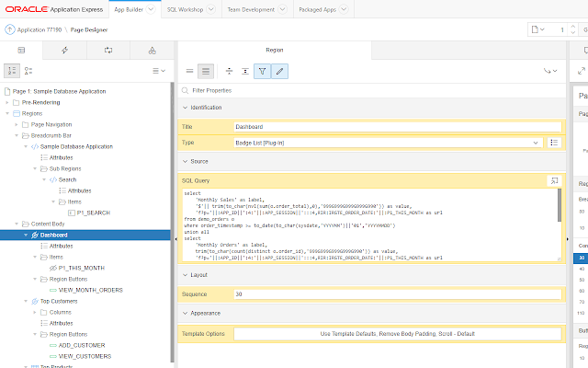Open the Page Shared Components tab icon
Viewport: 588px width, 368px height.
(x=152, y=51)
